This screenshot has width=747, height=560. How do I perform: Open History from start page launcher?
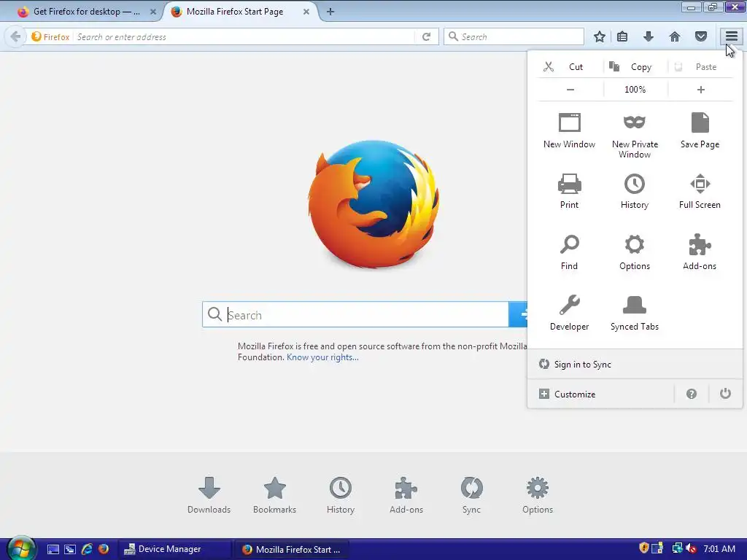pos(341,495)
